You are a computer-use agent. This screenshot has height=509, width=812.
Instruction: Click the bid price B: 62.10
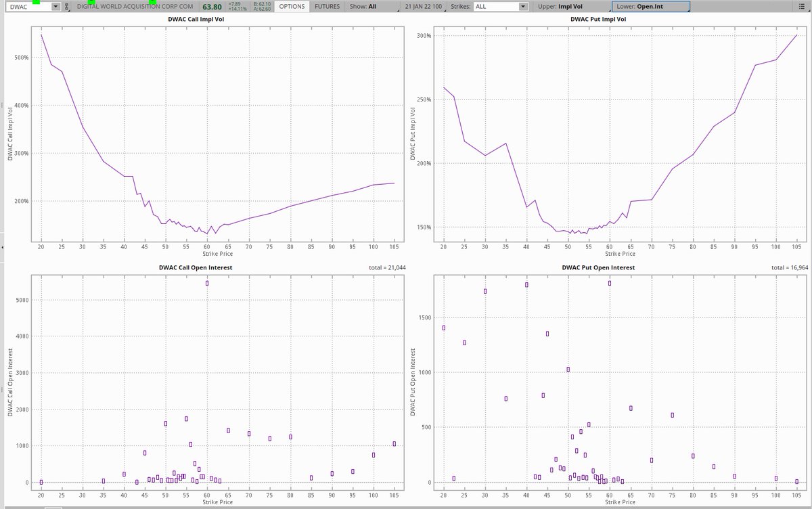coord(262,3)
